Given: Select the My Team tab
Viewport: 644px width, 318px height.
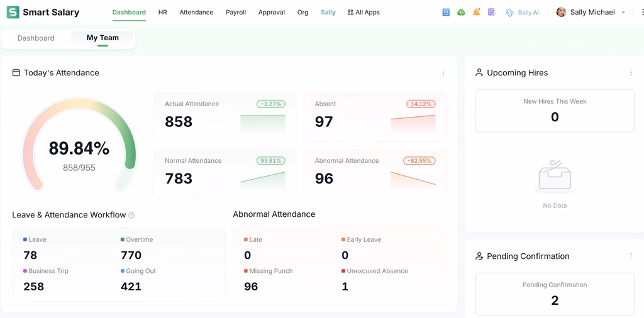Looking at the screenshot, I should coord(103,38).
